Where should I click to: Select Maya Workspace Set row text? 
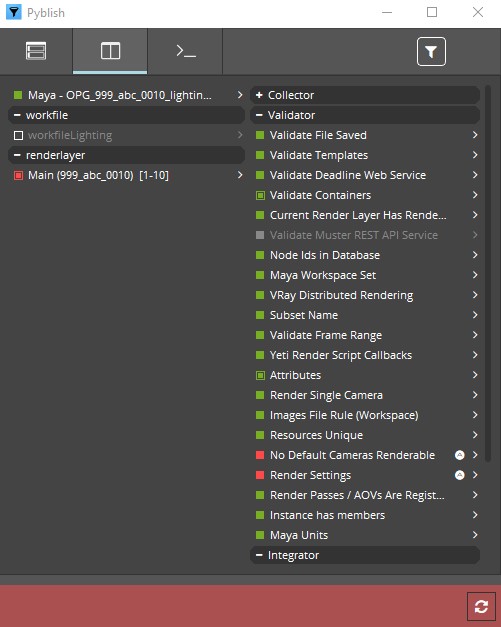point(323,275)
